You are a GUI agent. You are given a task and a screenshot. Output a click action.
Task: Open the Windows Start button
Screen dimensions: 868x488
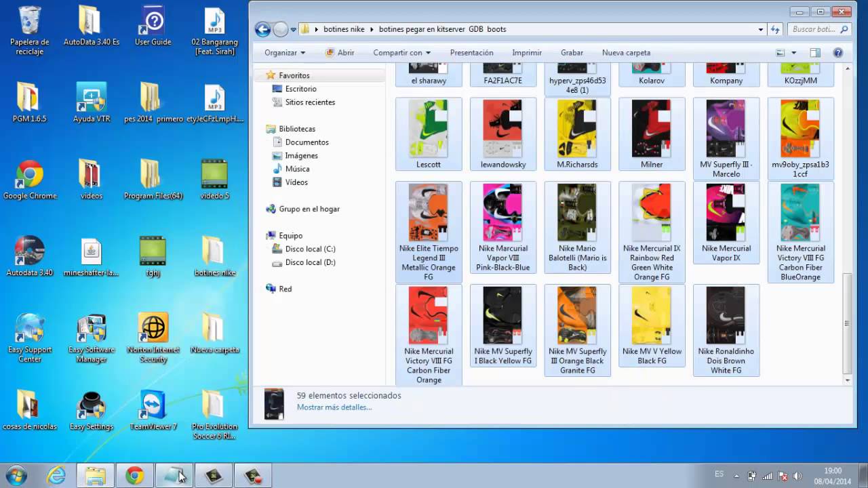(16, 476)
